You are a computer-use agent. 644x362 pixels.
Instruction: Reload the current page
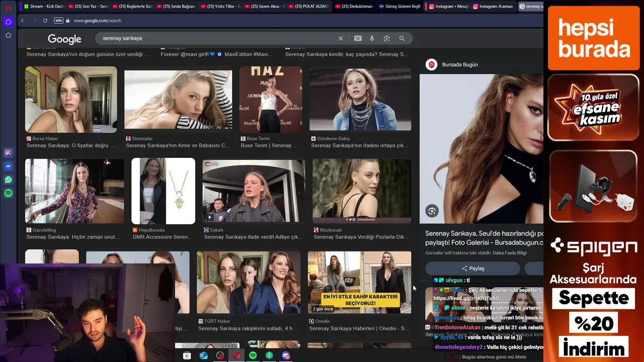coord(45,21)
